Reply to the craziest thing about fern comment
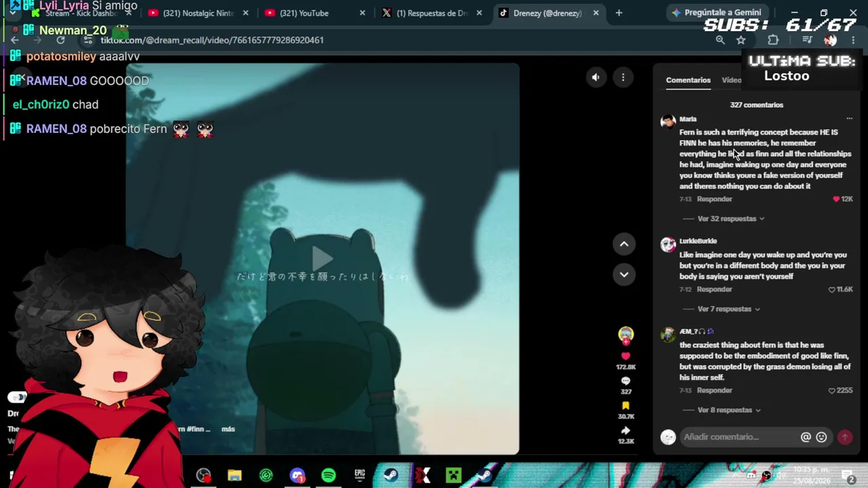Viewport: 868px width, 488px height. click(714, 390)
